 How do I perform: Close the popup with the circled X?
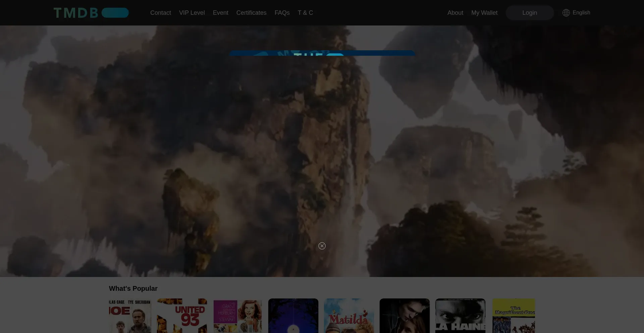(322, 246)
